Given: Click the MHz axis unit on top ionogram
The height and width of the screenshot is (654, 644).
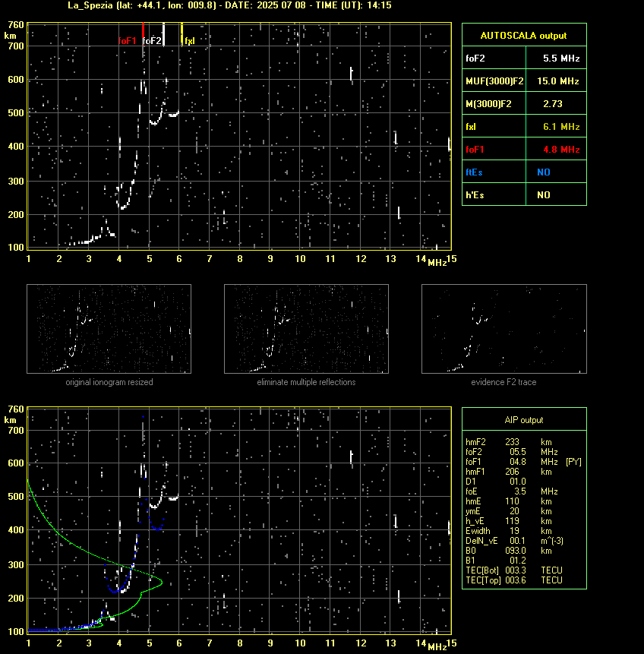Looking at the screenshot, I should [437, 262].
